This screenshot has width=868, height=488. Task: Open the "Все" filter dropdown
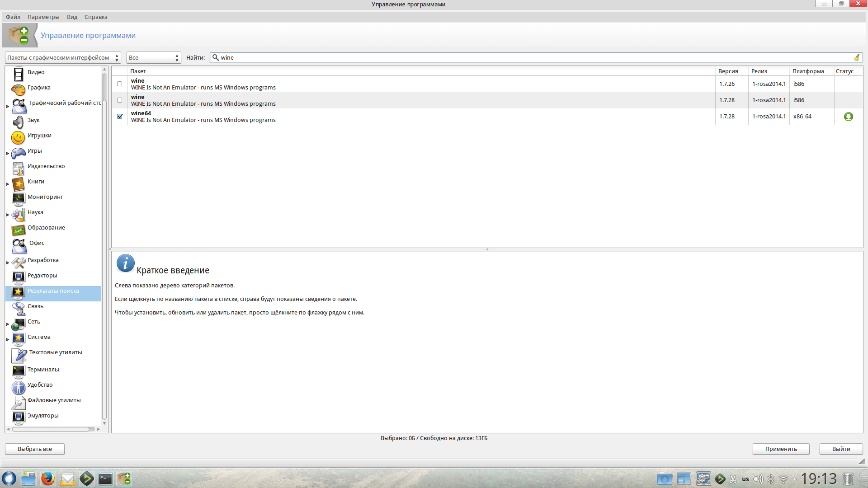pos(154,58)
